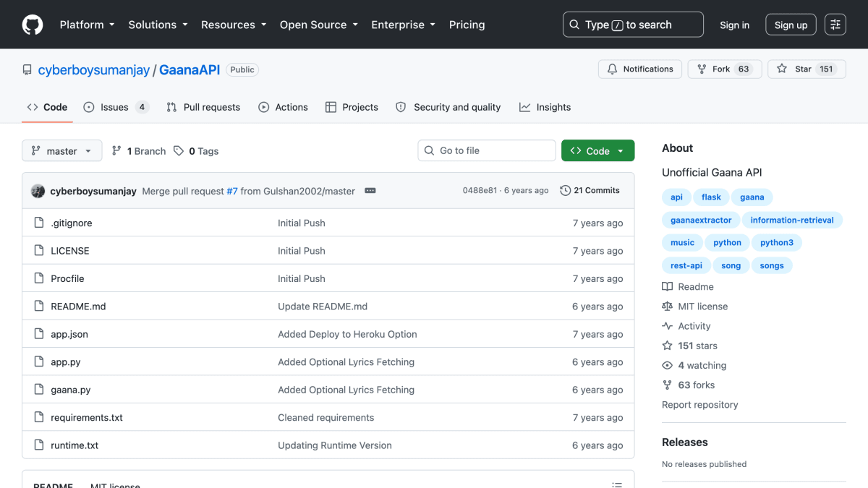Select the Notifications bell icon
868x488 pixels.
(613, 69)
